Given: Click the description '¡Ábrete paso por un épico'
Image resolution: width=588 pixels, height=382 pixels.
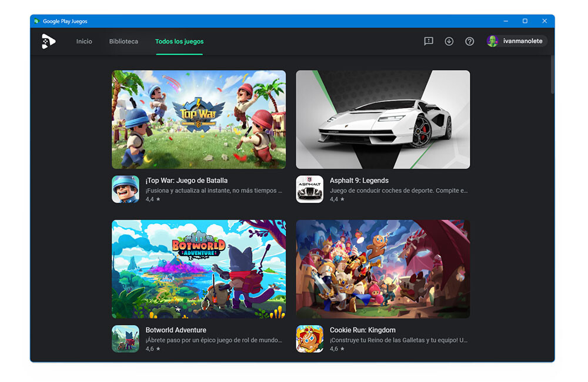Looking at the screenshot, I should tap(214, 340).
